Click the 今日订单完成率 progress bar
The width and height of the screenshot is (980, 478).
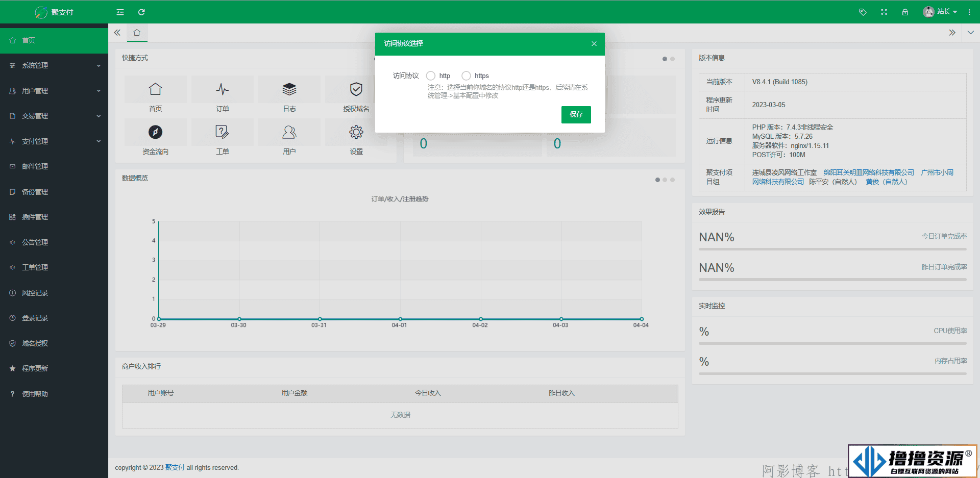pos(832,249)
